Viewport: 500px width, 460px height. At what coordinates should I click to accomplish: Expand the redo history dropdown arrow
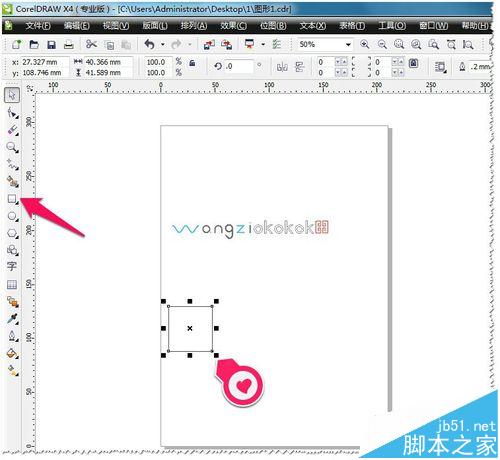tap(190, 44)
